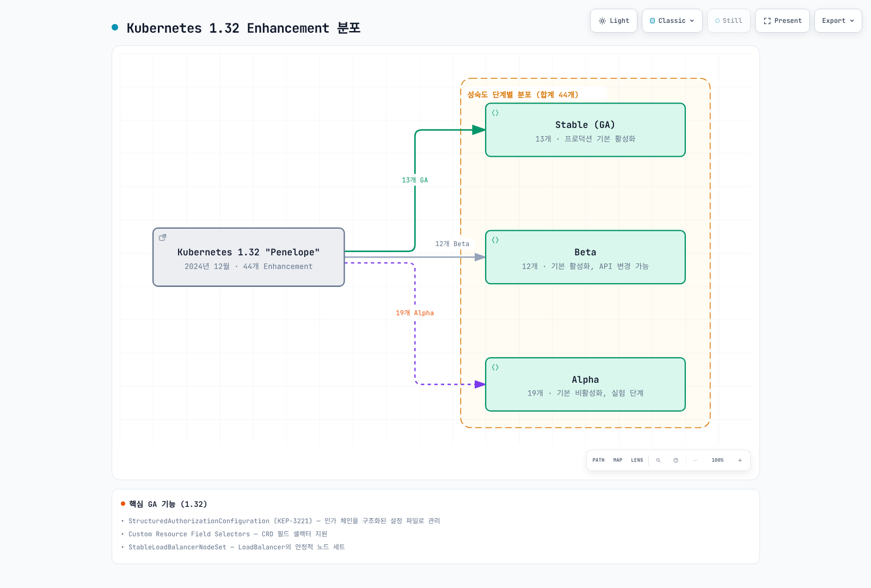Image resolution: width=871 pixels, height=588 pixels.
Task: Click the teal swatch in Classic button
Action: 652,21
